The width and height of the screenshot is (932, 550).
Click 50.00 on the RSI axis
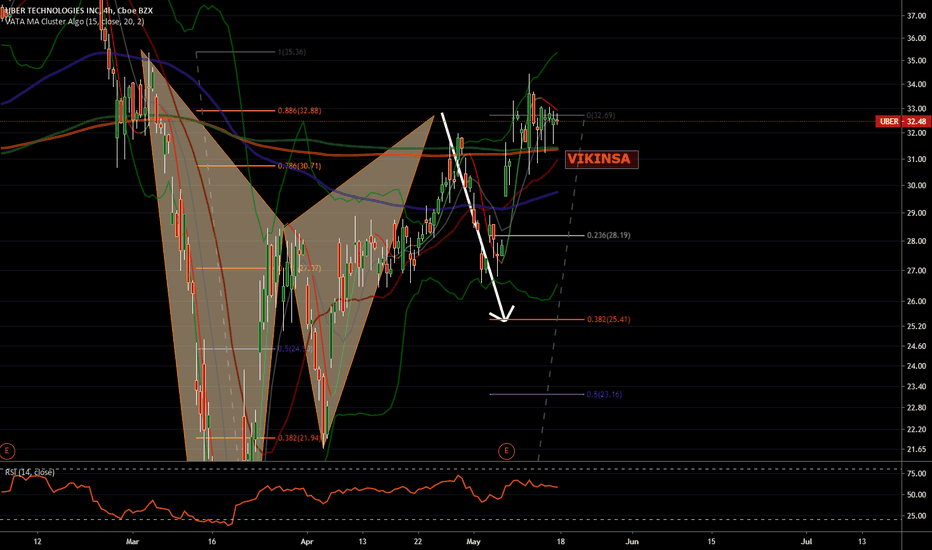[x=917, y=495]
